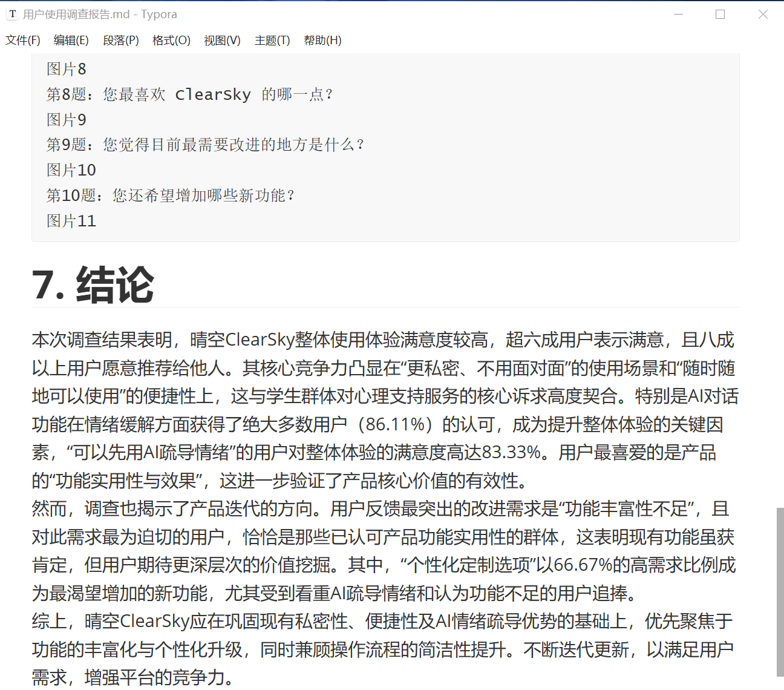Open the 编辑(E) menu
784x690 pixels.
pos(71,41)
